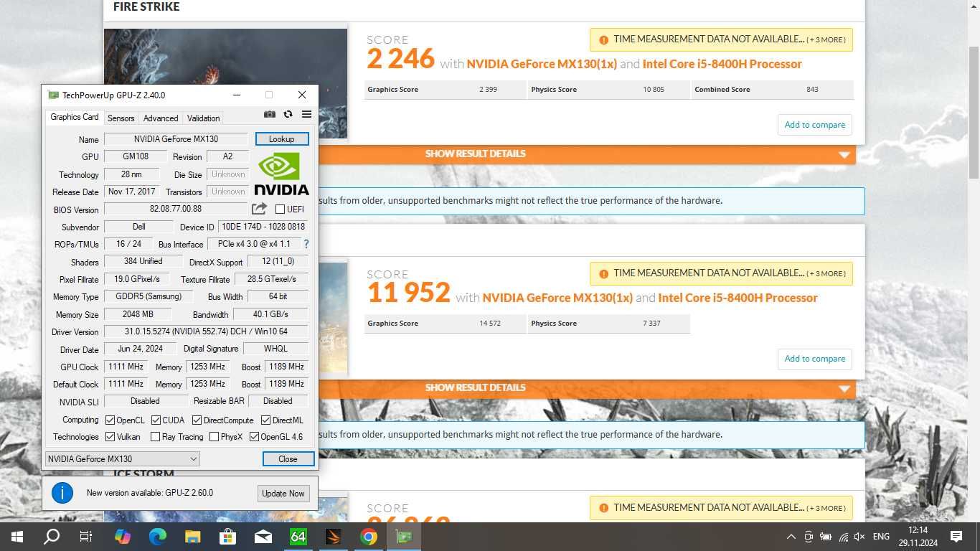The width and height of the screenshot is (980, 551).
Task: Open the GPU-Z hamburger menu
Action: (306, 114)
